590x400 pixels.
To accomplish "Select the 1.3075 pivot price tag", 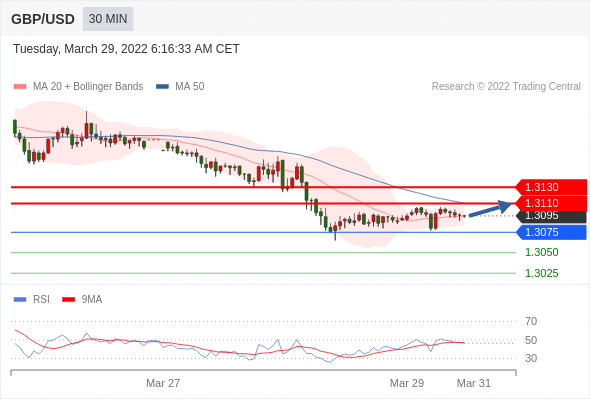I will 551,232.
